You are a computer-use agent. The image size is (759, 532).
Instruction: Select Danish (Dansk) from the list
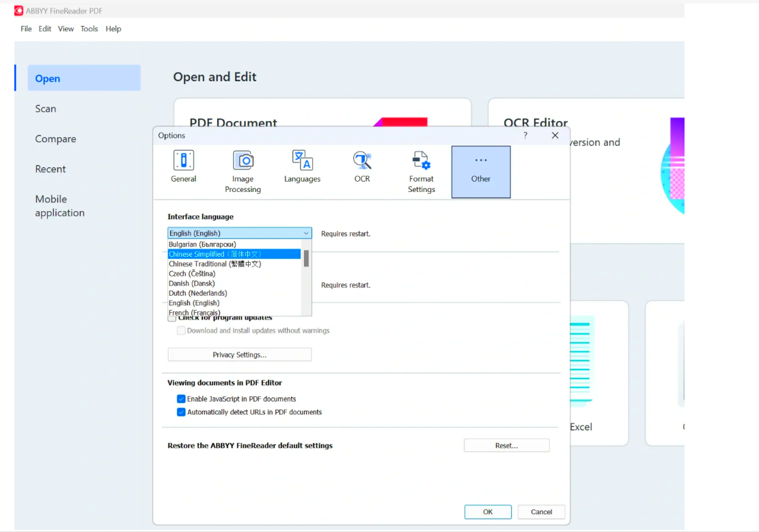click(234, 283)
